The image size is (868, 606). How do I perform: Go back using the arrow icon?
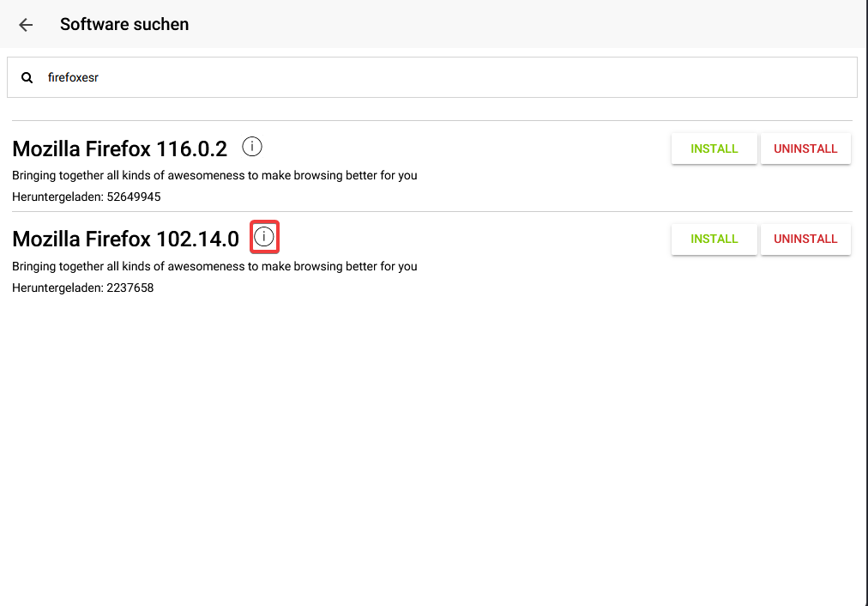point(26,24)
